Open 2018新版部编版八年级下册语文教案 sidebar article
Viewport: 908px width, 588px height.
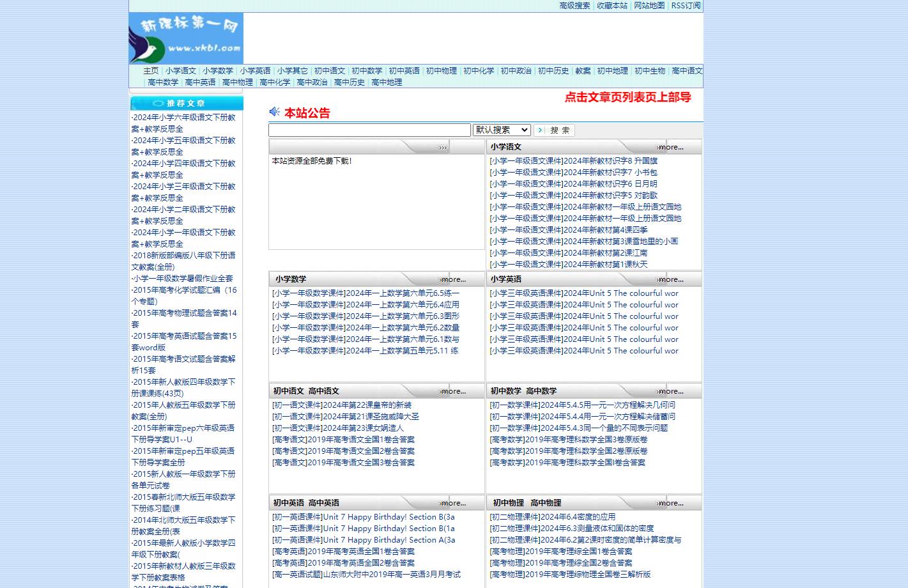tap(183, 261)
